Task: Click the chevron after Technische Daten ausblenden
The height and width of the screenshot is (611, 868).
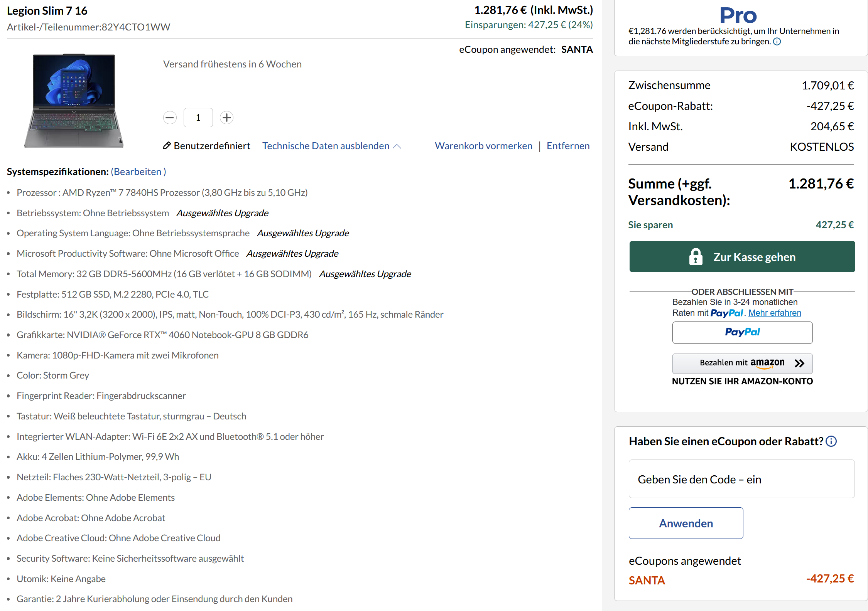Action: [397, 146]
